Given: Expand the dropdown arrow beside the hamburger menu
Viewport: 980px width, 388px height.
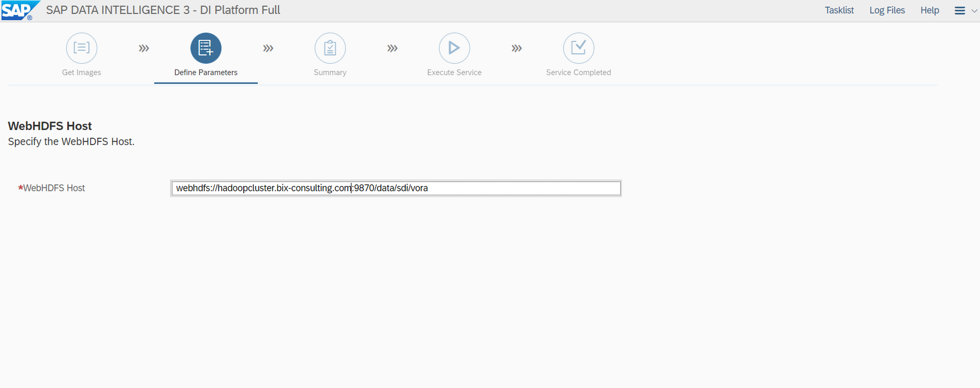Looking at the screenshot, I should (974, 11).
